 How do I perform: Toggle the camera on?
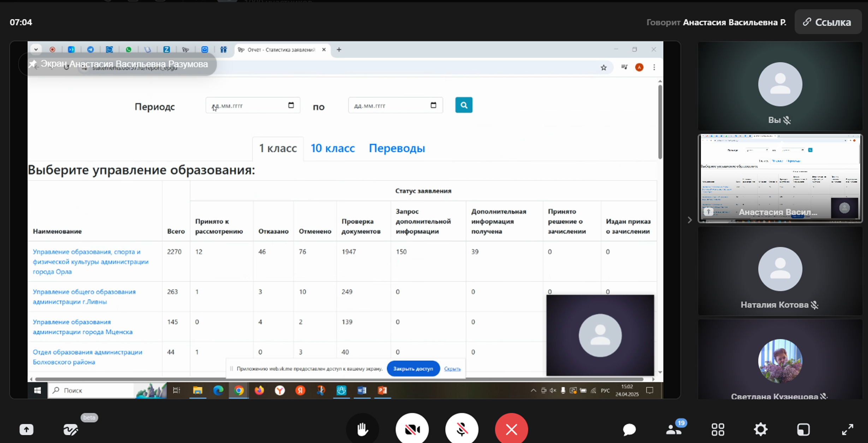pyautogui.click(x=412, y=429)
